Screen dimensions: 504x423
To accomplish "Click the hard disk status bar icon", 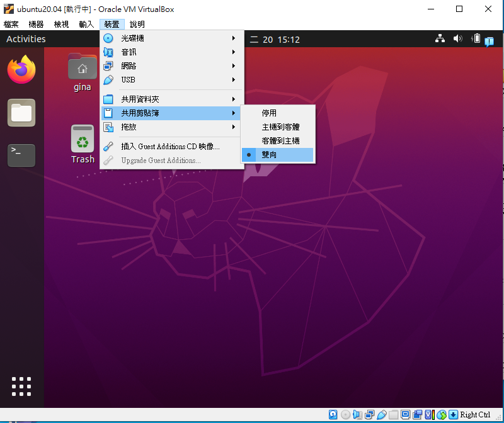I will pos(333,415).
